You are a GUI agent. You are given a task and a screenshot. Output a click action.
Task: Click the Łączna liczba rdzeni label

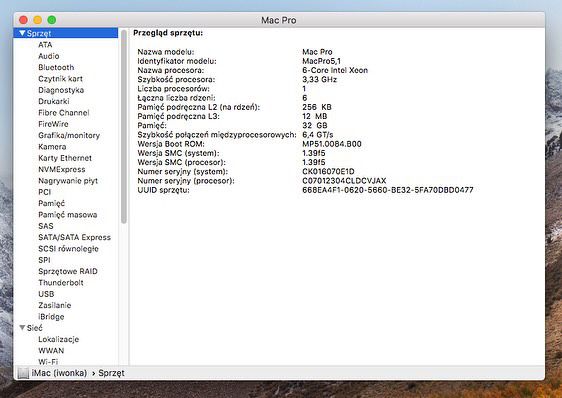coord(176,98)
